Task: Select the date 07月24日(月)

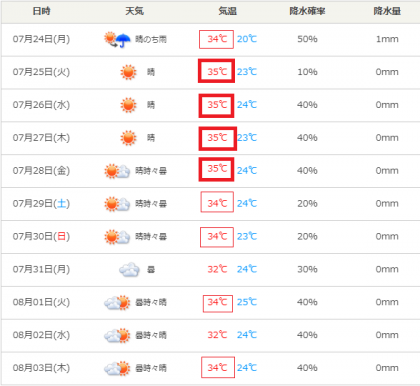Action: pyautogui.click(x=41, y=39)
